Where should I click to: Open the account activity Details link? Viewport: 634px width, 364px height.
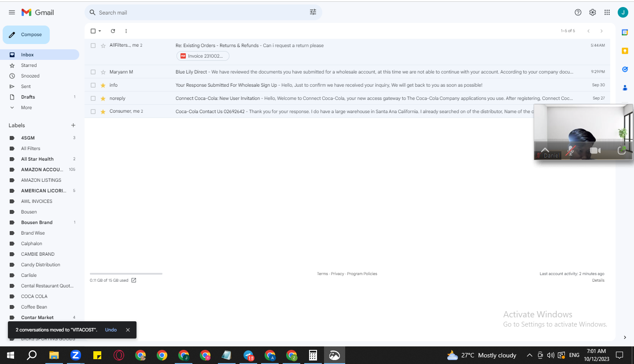tap(598, 280)
